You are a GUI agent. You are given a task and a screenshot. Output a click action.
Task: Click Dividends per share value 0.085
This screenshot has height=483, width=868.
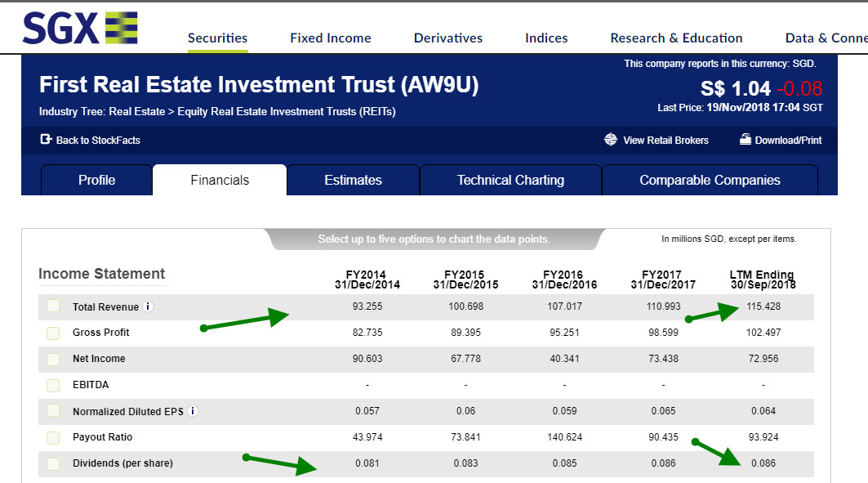[564, 463]
